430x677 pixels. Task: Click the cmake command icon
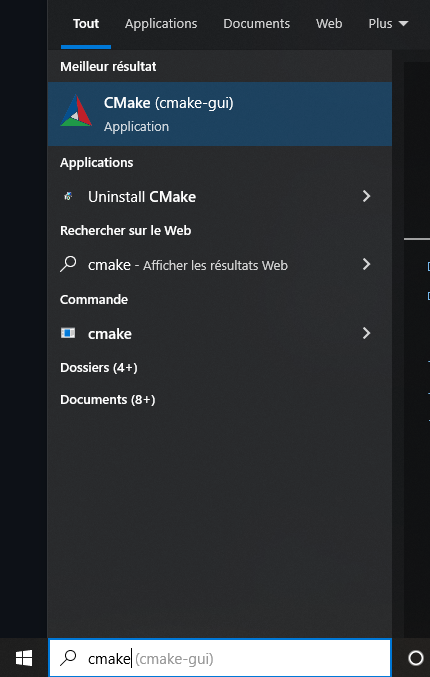(x=68, y=333)
